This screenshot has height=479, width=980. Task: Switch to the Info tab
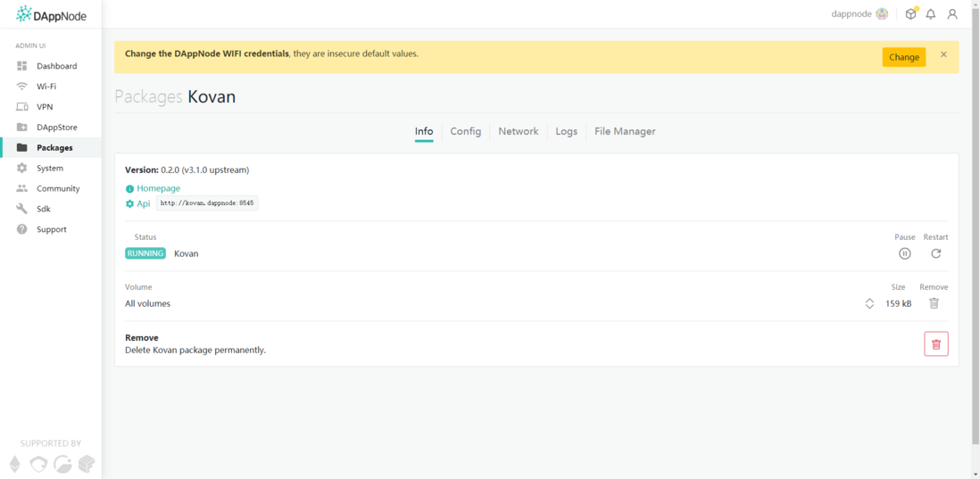(x=424, y=132)
